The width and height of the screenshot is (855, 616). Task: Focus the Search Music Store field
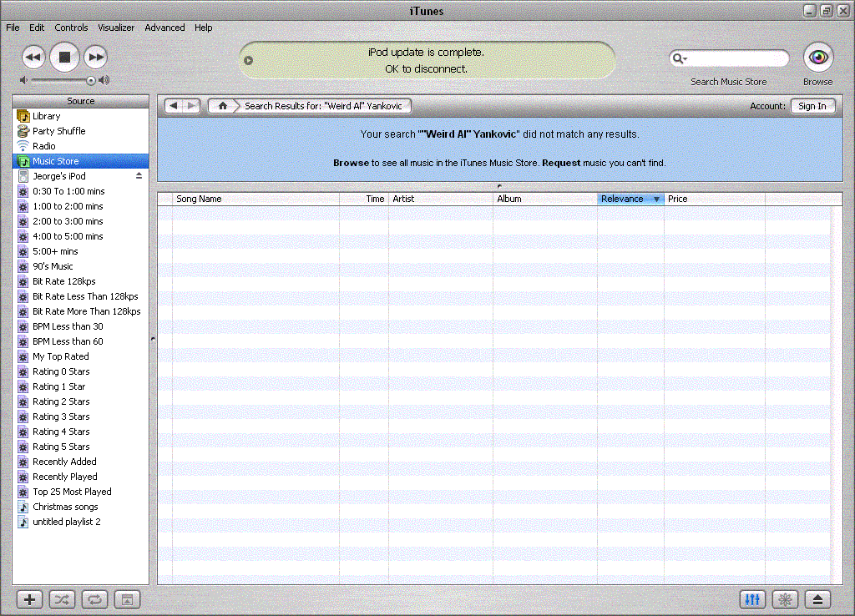point(728,58)
